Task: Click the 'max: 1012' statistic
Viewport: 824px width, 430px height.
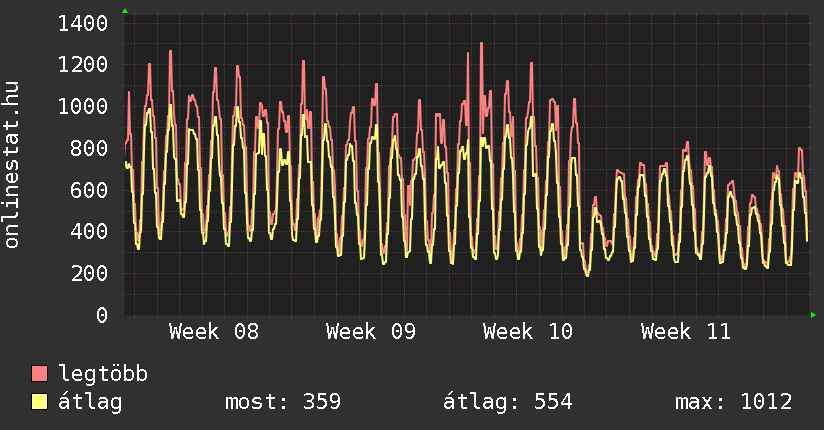Action: tap(733, 402)
